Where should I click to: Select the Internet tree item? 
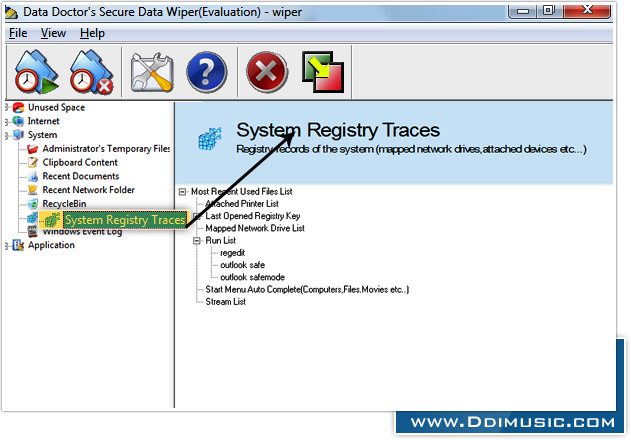click(x=43, y=121)
